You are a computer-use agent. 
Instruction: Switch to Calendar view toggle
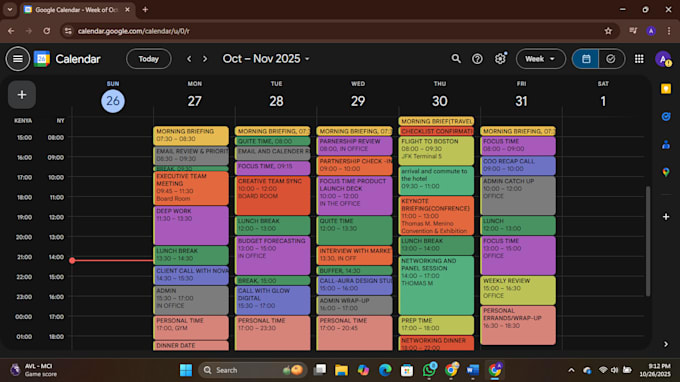(586, 59)
